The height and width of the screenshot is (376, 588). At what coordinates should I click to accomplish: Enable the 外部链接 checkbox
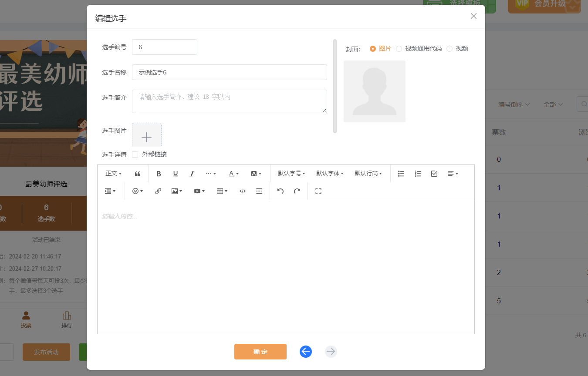135,154
